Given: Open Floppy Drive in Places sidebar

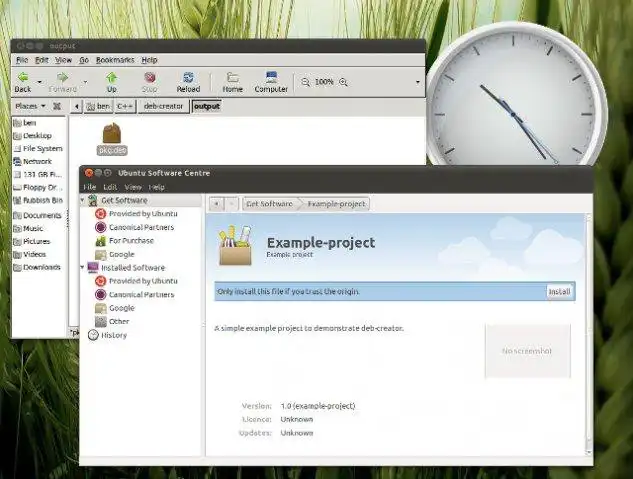Looking at the screenshot, I should [x=39, y=187].
